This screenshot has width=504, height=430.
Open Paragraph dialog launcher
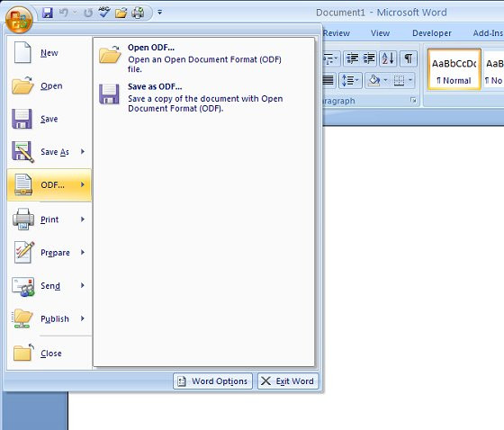[413, 101]
